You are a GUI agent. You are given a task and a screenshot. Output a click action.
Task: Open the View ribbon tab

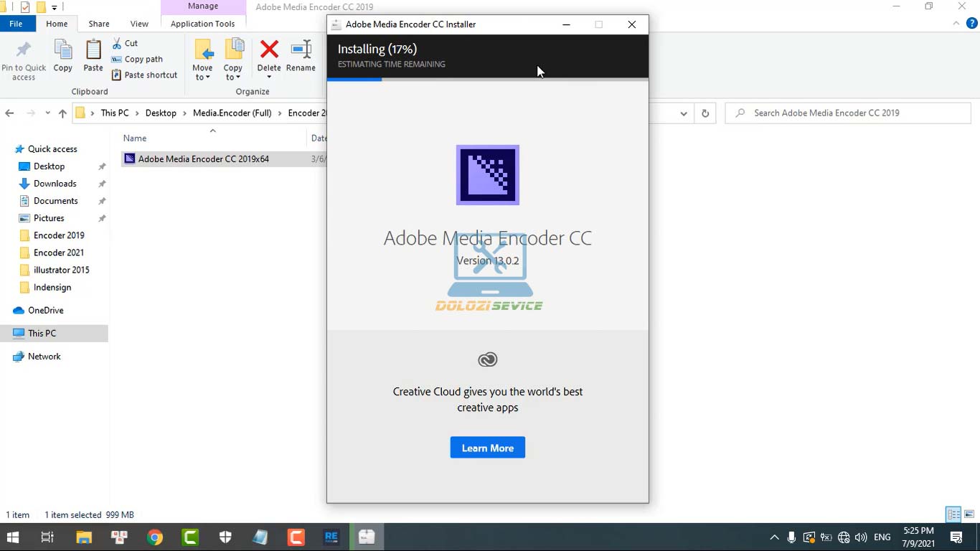[139, 24]
